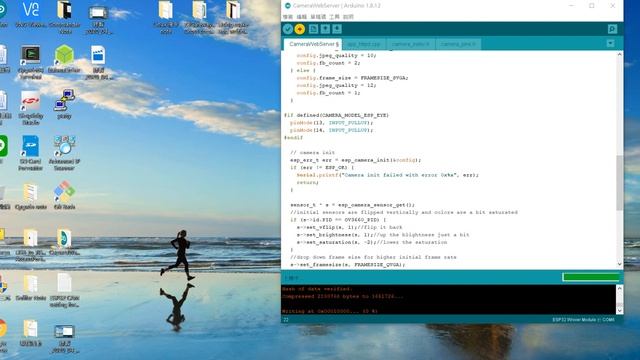640x360 pixels.
Task: Click the 'config.jpeg_quality = 10;' code line
Action: point(336,56)
